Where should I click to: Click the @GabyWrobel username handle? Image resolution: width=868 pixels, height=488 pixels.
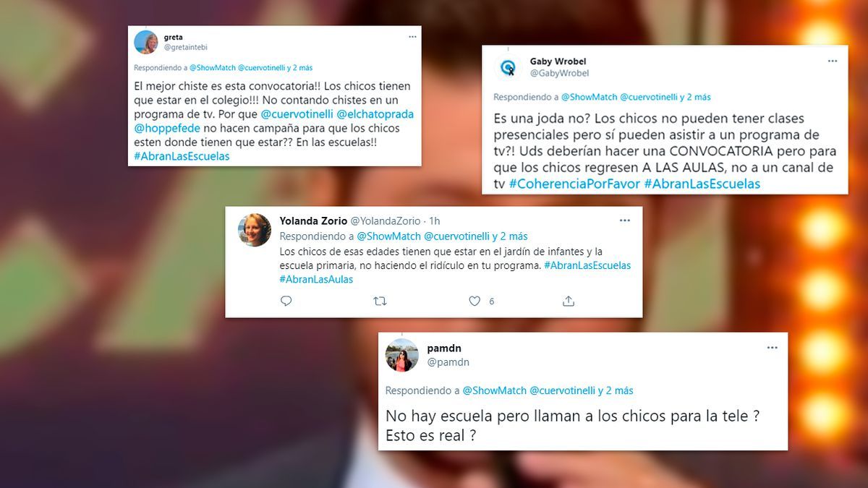(559, 73)
